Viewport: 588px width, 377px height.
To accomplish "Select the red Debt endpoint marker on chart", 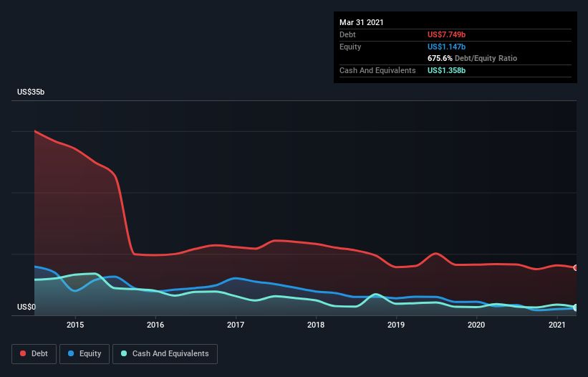I will 576,268.
